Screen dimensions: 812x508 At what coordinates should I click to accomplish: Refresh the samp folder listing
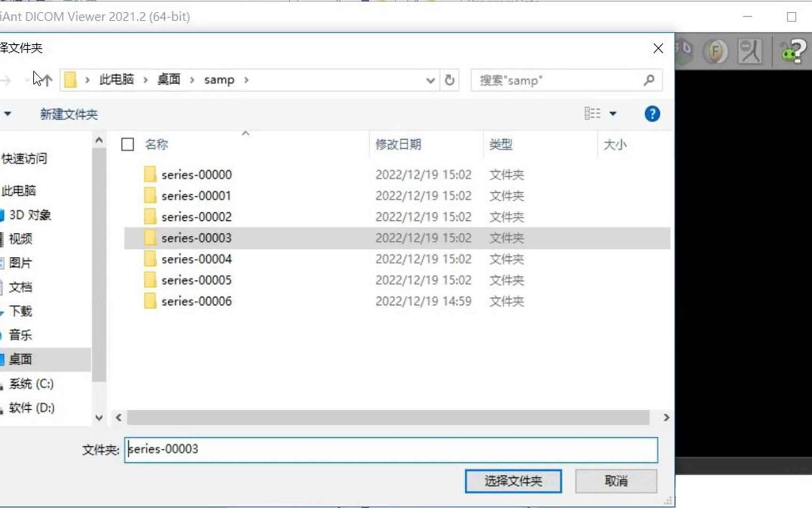tap(450, 80)
